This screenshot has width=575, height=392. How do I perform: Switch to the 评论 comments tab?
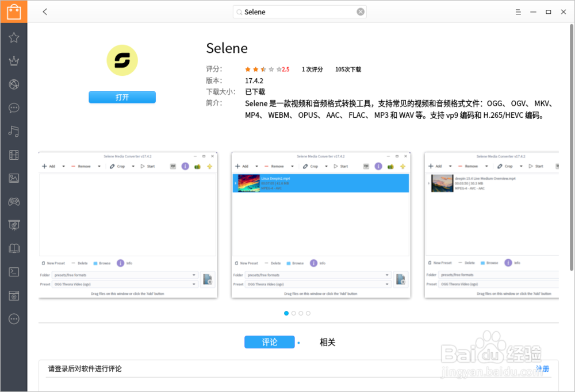(270, 341)
